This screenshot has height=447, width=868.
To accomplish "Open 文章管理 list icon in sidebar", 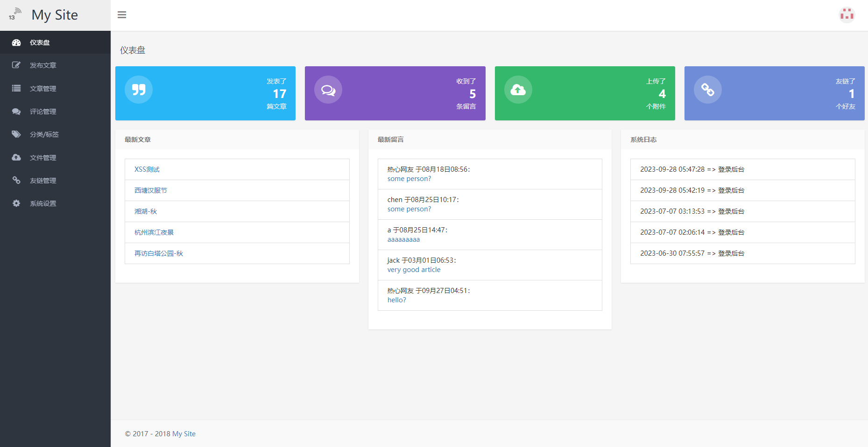I will click(x=16, y=88).
